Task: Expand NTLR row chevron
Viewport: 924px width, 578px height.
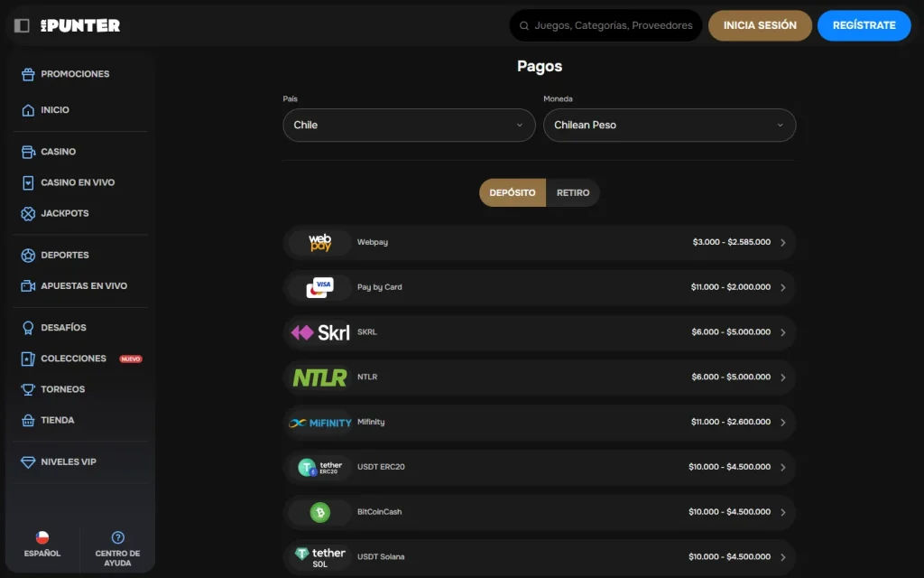Action: tap(783, 378)
